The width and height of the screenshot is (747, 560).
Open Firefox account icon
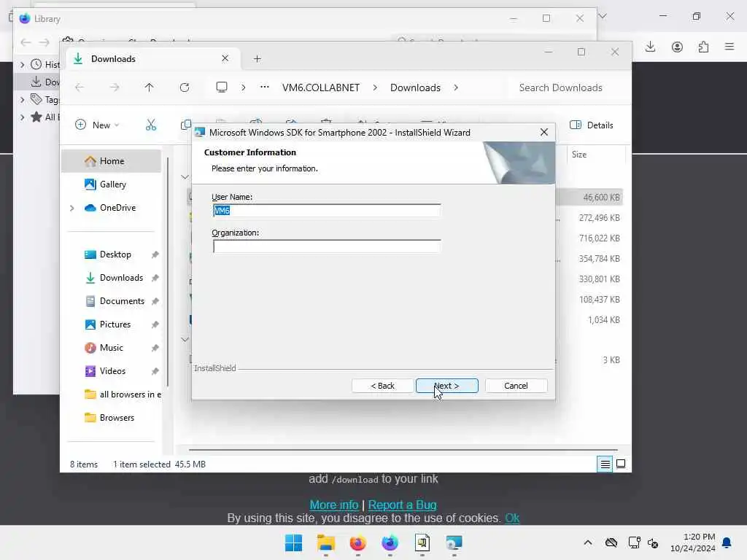pyautogui.click(x=677, y=47)
